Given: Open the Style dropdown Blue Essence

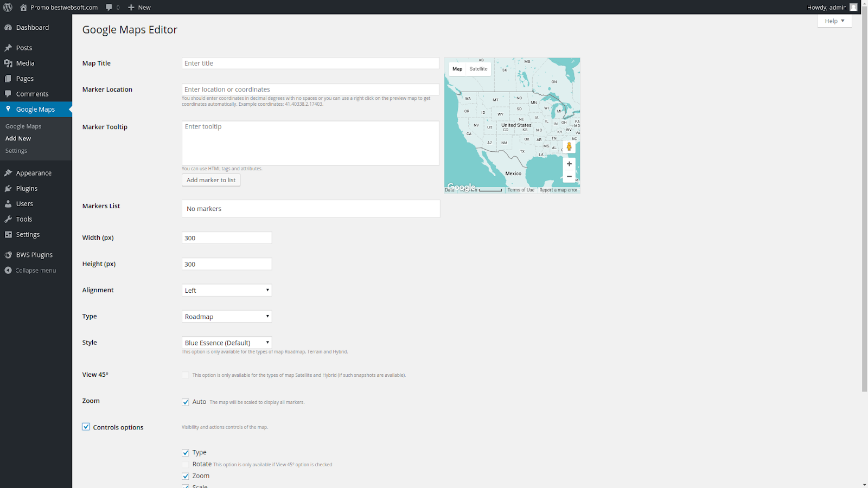Looking at the screenshot, I should point(227,343).
